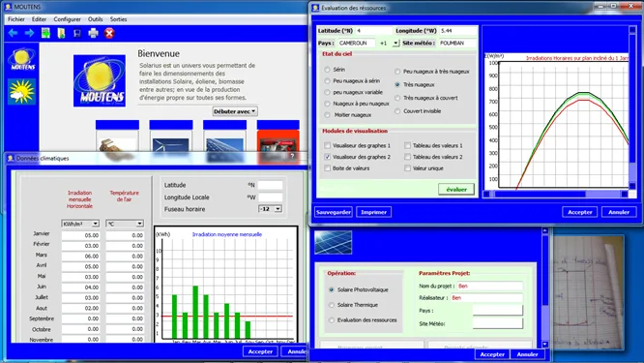Click the Réalisateur field

486,297
